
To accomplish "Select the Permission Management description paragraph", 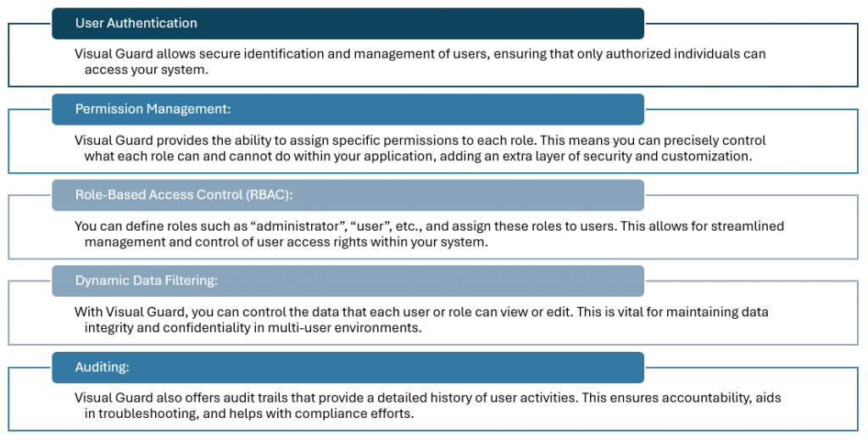I will 420,148.
